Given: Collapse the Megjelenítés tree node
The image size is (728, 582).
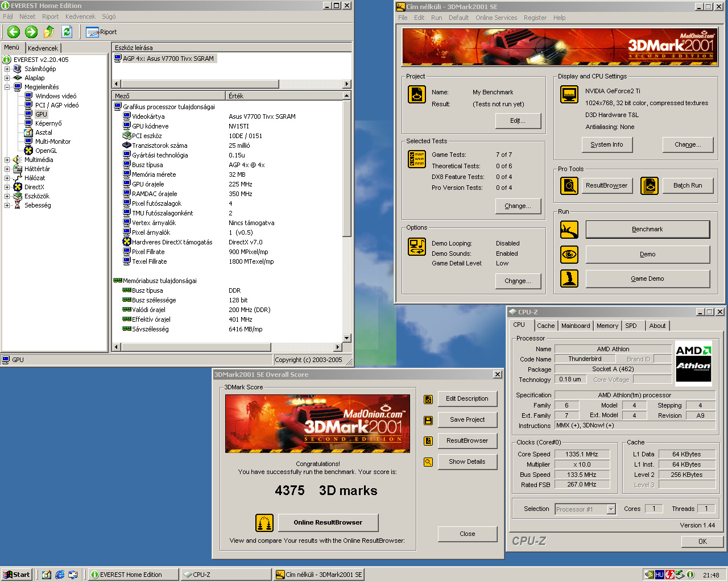Looking at the screenshot, I should (x=7, y=87).
